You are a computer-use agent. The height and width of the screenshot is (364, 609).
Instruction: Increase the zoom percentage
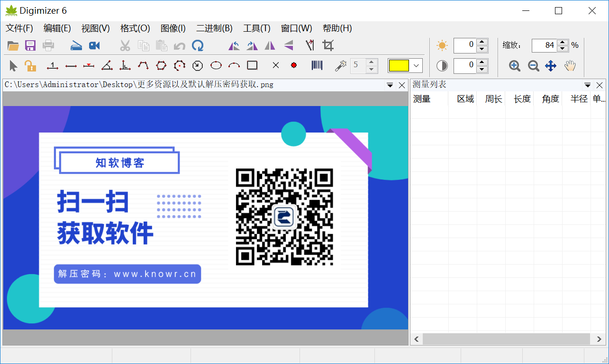(563, 42)
